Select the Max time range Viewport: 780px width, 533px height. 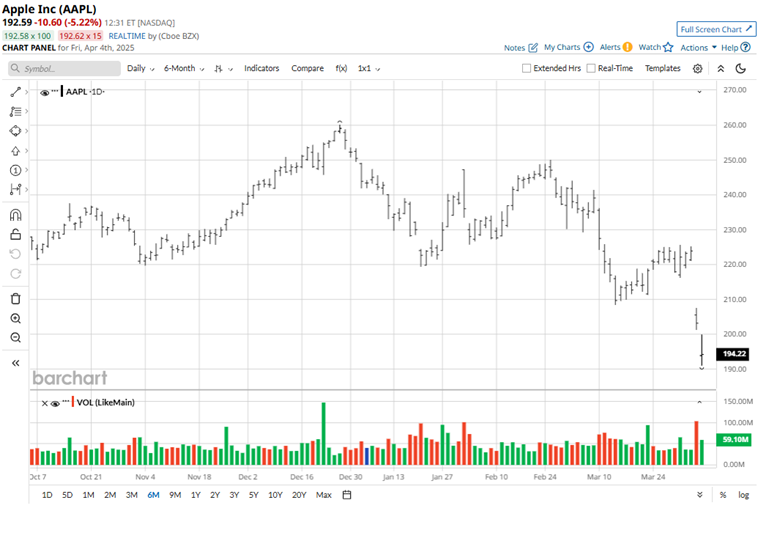(323, 495)
